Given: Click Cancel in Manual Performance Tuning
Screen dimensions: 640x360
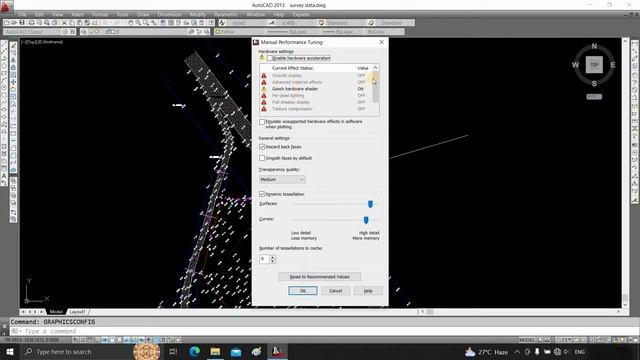Looking at the screenshot, I should 335,291.
